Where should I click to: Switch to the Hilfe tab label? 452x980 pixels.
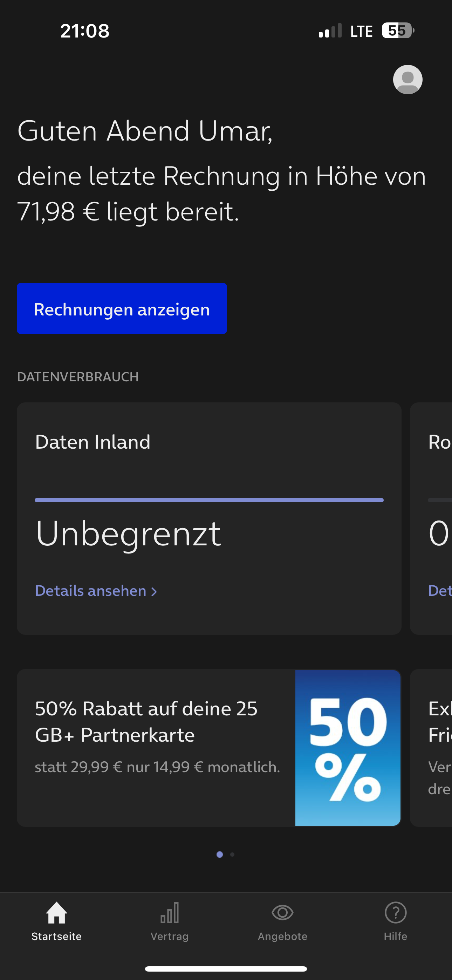pyautogui.click(x=396, y=936)
